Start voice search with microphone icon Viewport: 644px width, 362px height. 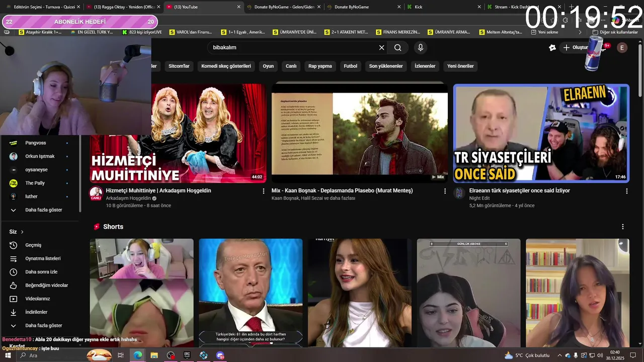(x=421, y=48)
